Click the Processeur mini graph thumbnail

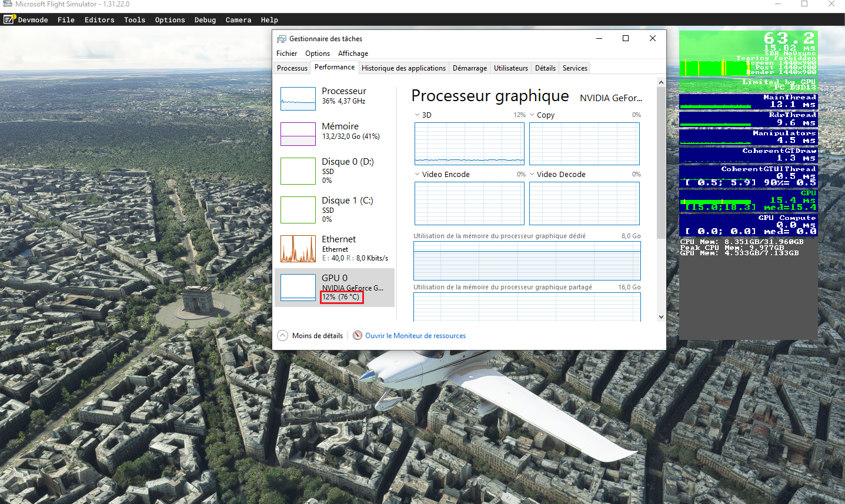click(x=298, y=99)
